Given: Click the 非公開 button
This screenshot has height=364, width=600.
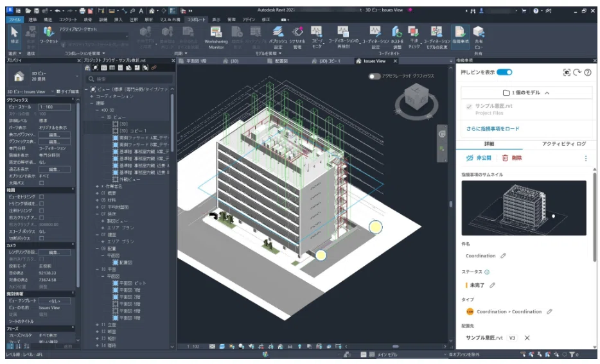Looking at the screenshot, I should coord(479,157).
